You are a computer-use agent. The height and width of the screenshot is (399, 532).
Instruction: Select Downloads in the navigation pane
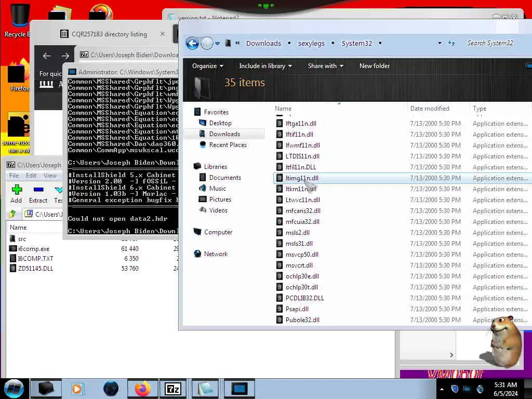coord(224,134)
